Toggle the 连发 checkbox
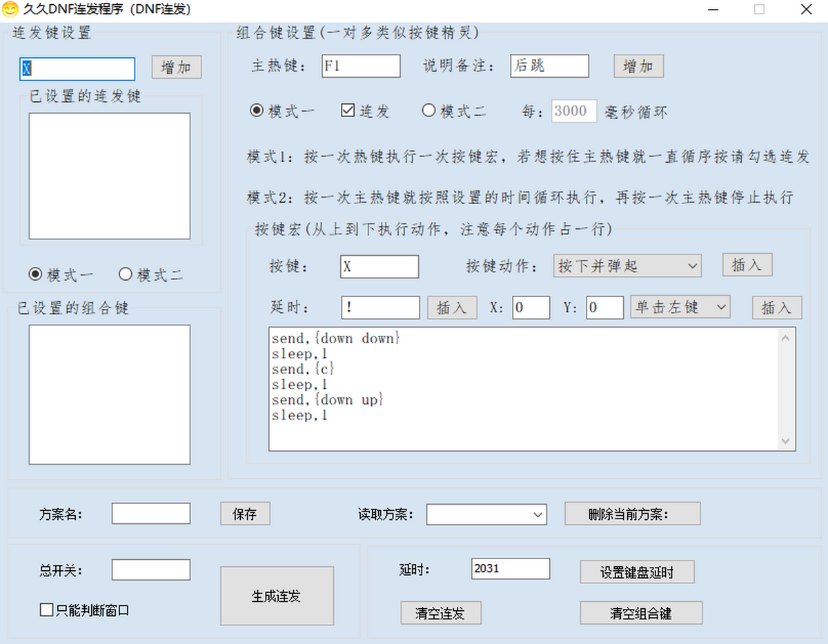Viewport: 828px width, 644px height. [x=366, y=111]
